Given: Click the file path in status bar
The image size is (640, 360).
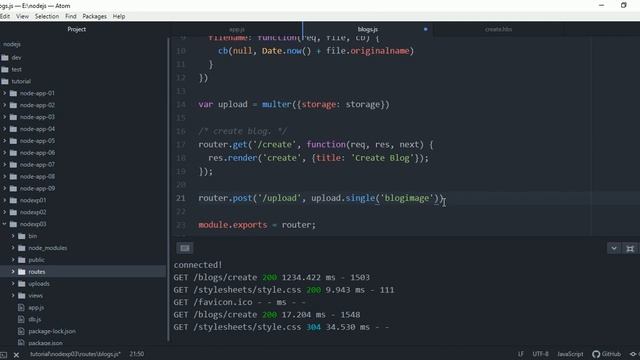Looking at the screenshot, I should point(75,354).
